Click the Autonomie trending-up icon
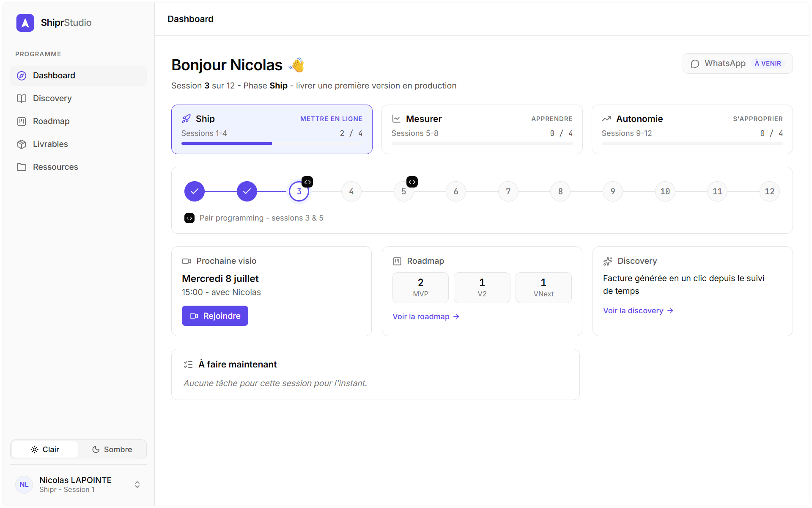 point(606,119)
